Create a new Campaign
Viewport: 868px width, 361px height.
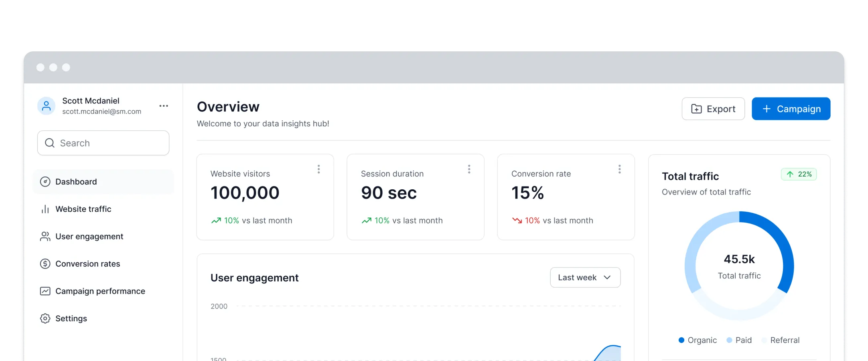coord(791,109)
